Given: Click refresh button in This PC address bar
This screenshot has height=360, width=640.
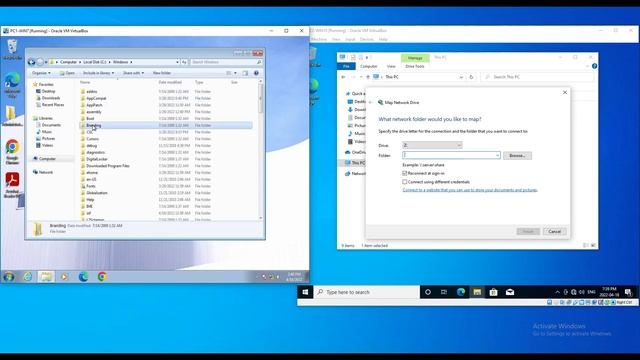Looking at the screenshot, I should click(x=471, y=77).
